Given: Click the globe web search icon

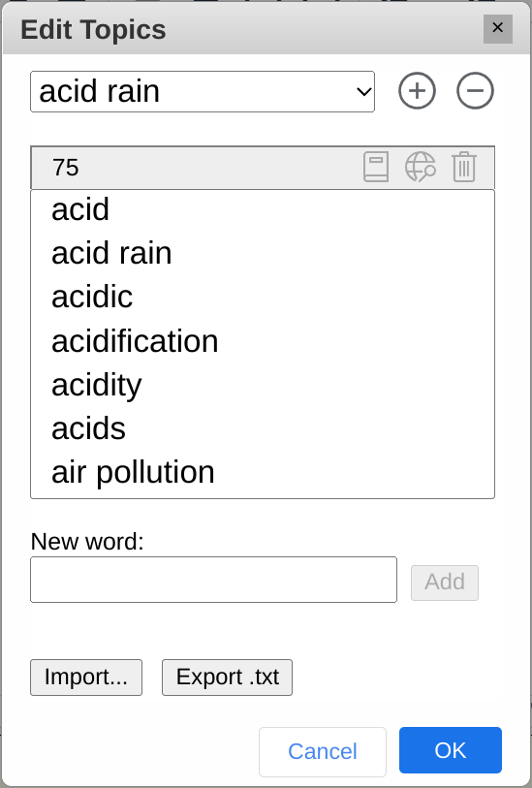Looking at the screenshot, I should pos(420,167).
